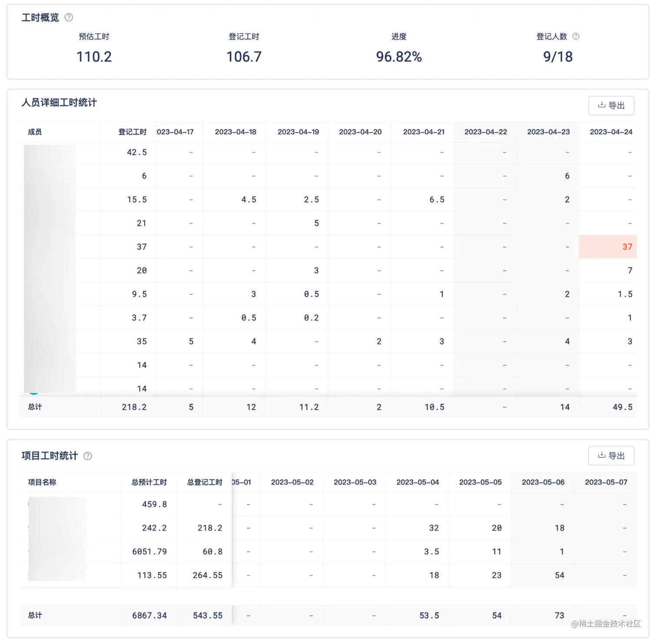The image size is (657, 644).
Task: Click the 73 total for 2023-05-06
Action: (x=560, y=616)
